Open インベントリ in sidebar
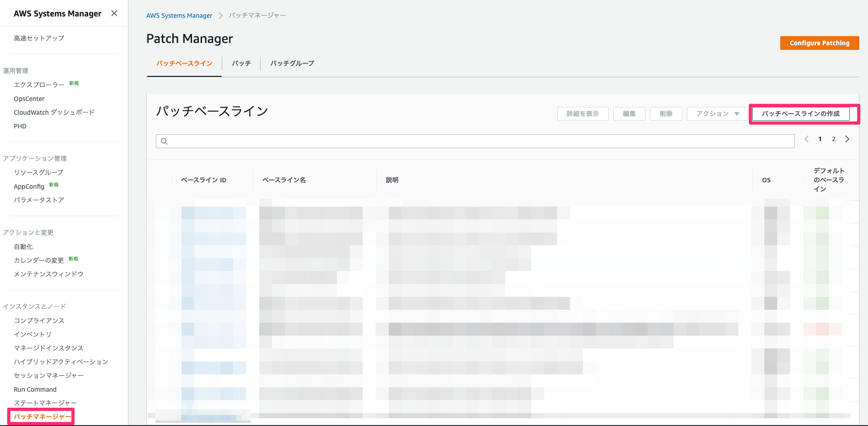Viewport: 868px width, 426px height. tap(32, 335)
